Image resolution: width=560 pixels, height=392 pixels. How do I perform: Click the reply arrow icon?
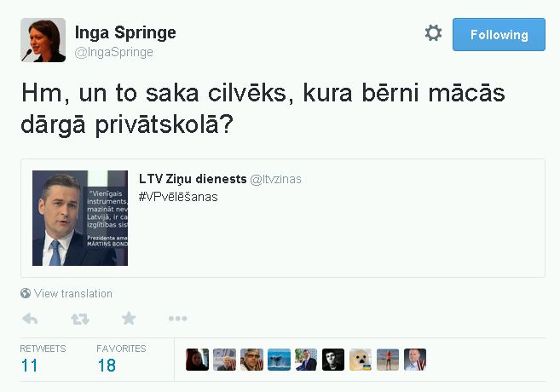pyautogui.click(x=30, y=319)
